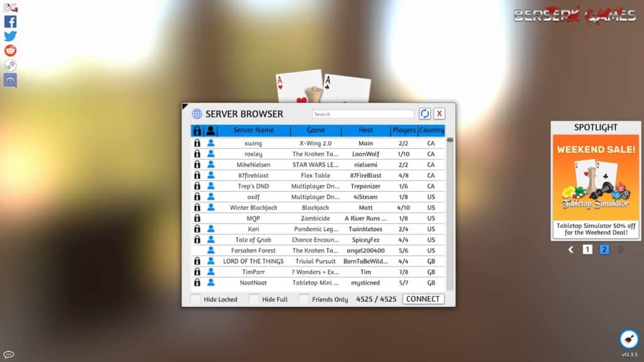The height and width of the screenshot is (362, 644).
Task: Click the lock icon on 87fireblast row
Action: tap(197, 175)
